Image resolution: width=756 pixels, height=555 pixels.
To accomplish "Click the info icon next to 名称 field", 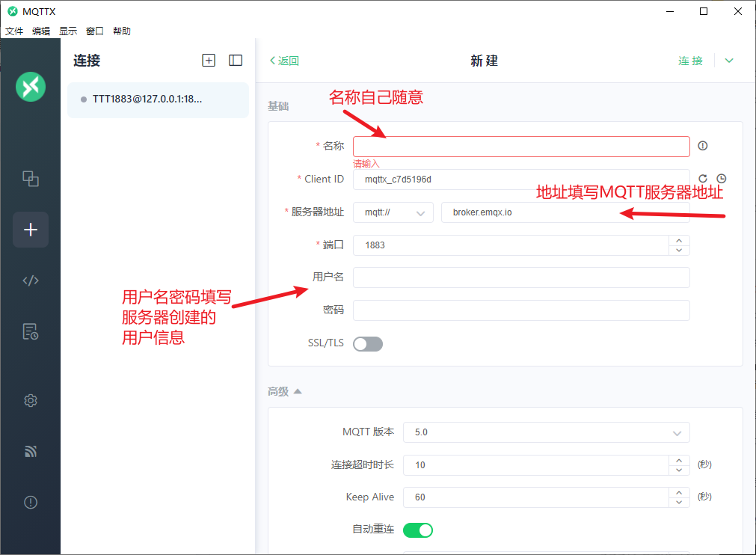I will pyautogui.click(x=702, y=146).
